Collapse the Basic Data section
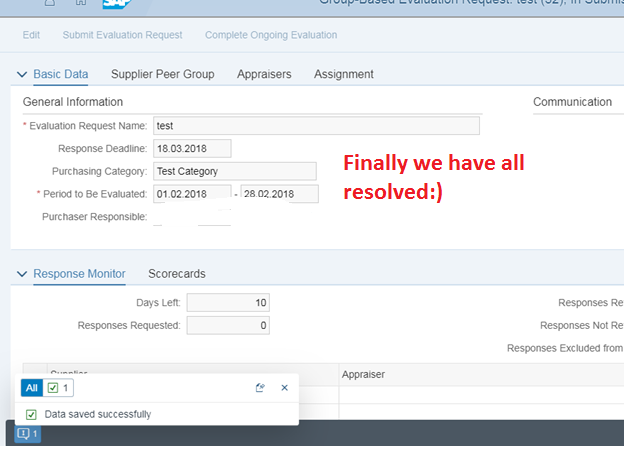 [23, 75]
